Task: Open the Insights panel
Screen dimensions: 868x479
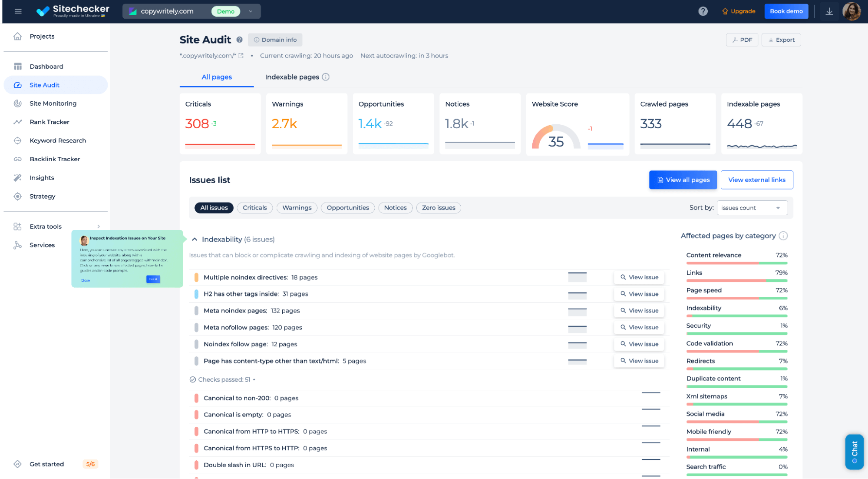Action: coord(41,177)
